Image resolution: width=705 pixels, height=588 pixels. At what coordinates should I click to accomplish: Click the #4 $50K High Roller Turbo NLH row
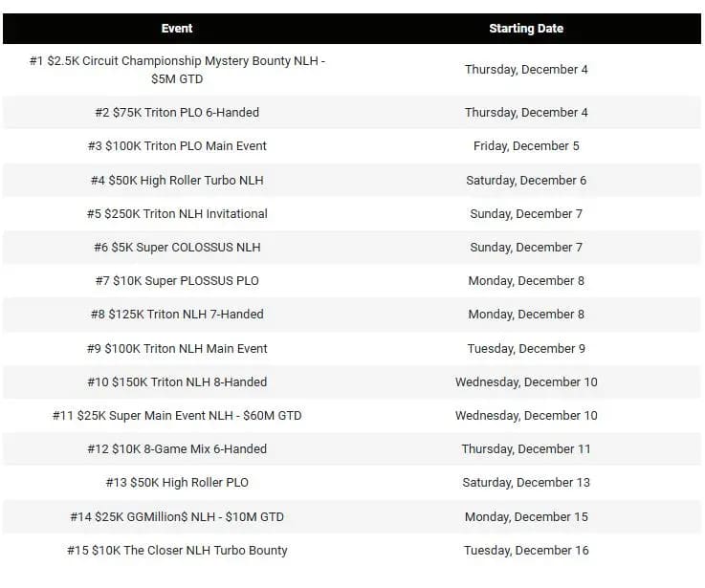click(177, 180)
